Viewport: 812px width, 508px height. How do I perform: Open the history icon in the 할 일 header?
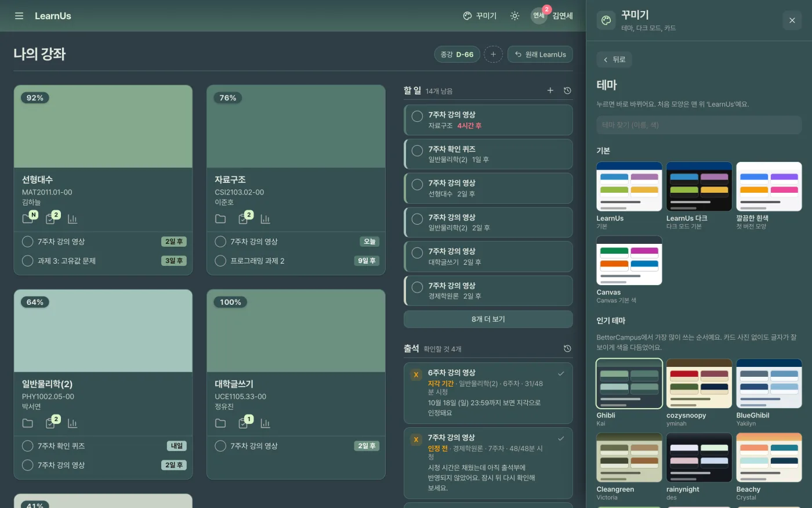click(567, 91)
